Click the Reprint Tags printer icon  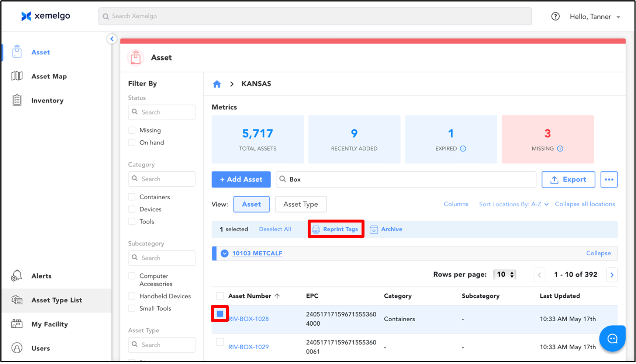[x=316, y=230]
